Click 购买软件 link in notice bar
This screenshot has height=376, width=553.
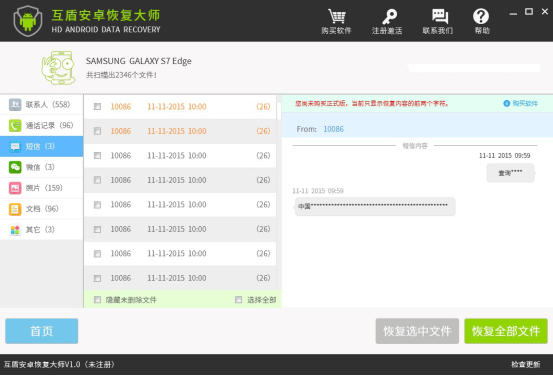point(525,103)
